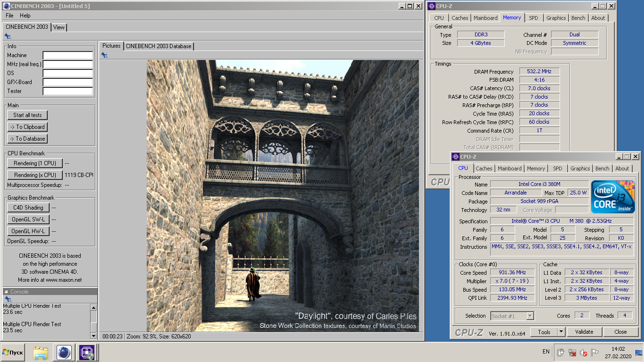
Task: Click the Machine input field
Action: [x=68, y=56]
